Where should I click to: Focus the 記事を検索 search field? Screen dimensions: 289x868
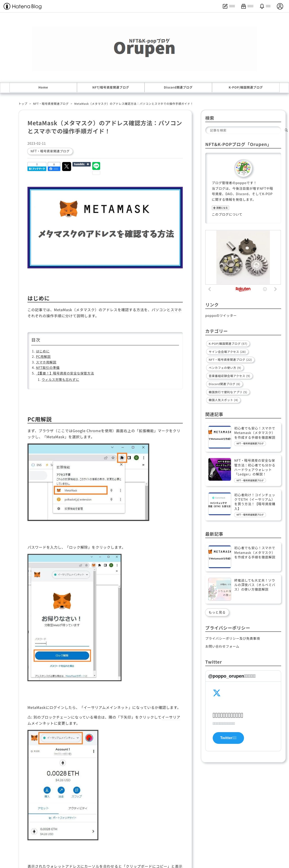(243, 130)
